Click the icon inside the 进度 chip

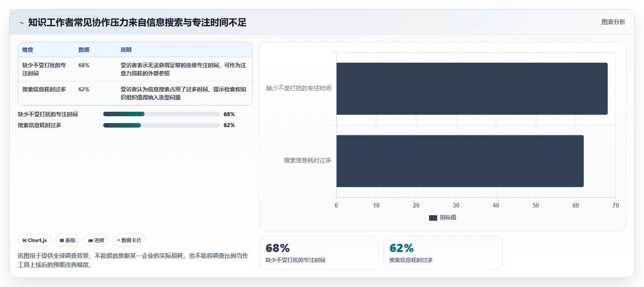pos(90,240)
